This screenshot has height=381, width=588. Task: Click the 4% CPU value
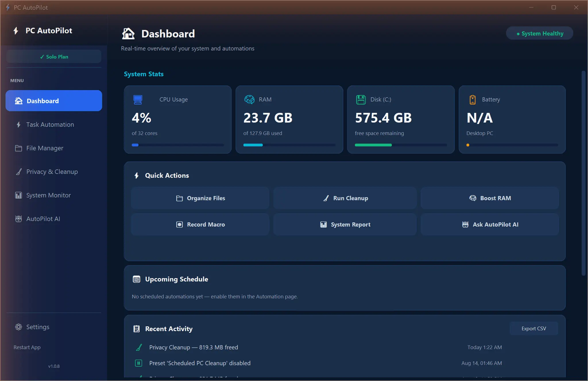tap(141, 118)
